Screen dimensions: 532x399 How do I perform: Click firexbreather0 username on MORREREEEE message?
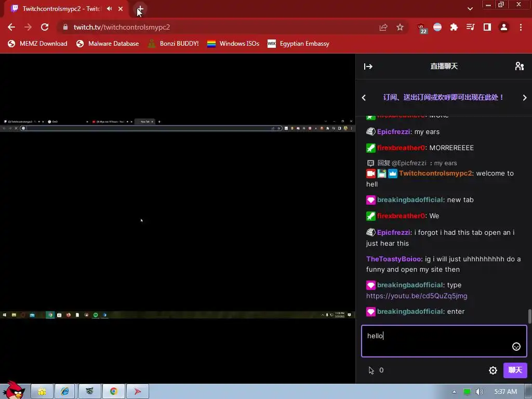tap(401, 148)
